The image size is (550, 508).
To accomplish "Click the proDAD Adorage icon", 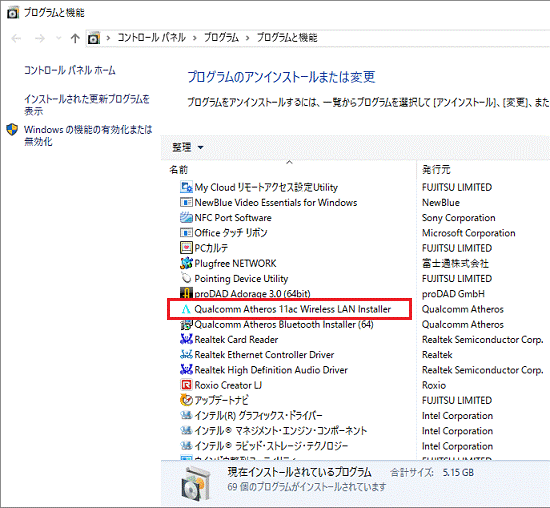I will tap(186, 293).
